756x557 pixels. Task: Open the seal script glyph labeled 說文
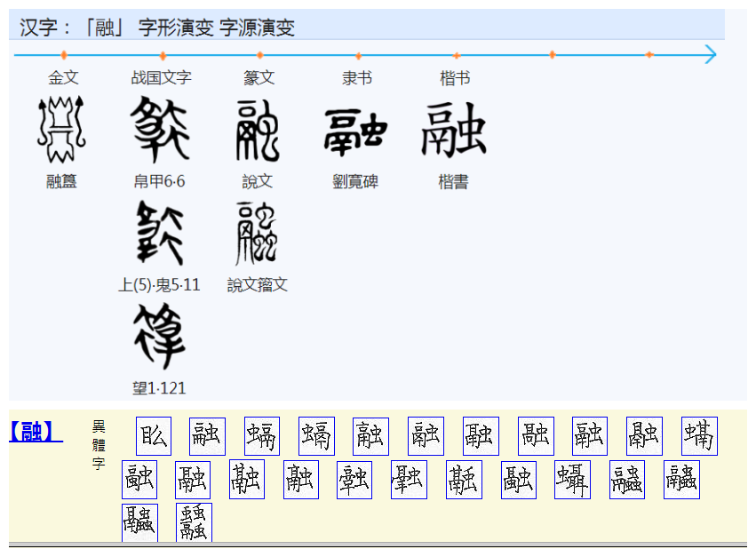[x=258, y=131]
